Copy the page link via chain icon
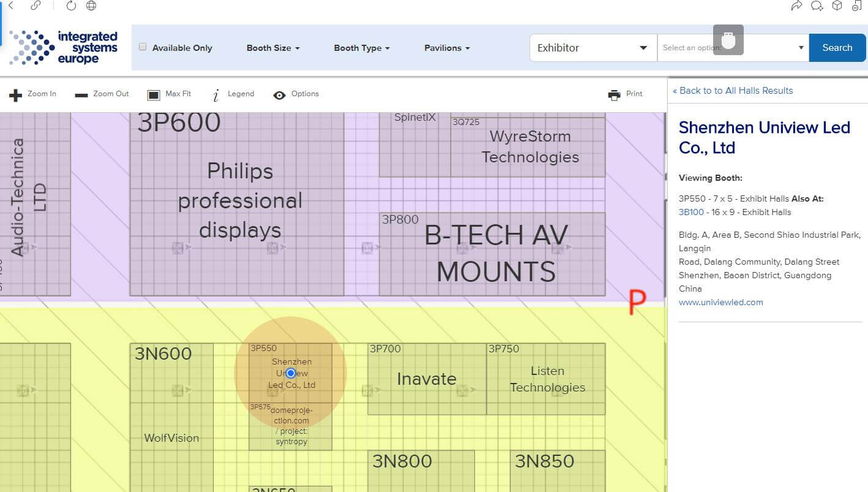 [x=36, y=6]
